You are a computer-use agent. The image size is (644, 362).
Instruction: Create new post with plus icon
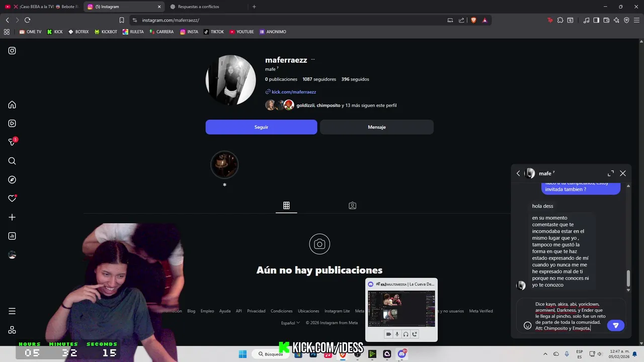click(12, 217)
